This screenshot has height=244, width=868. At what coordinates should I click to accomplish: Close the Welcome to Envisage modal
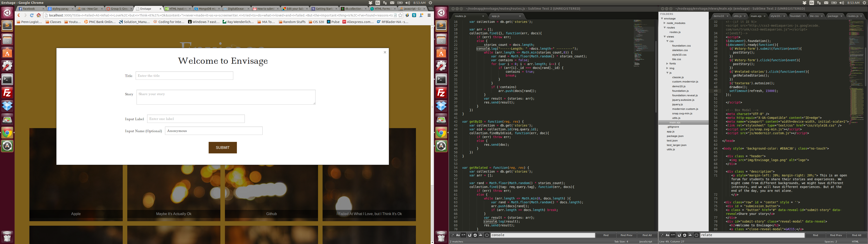coord(385,52)
